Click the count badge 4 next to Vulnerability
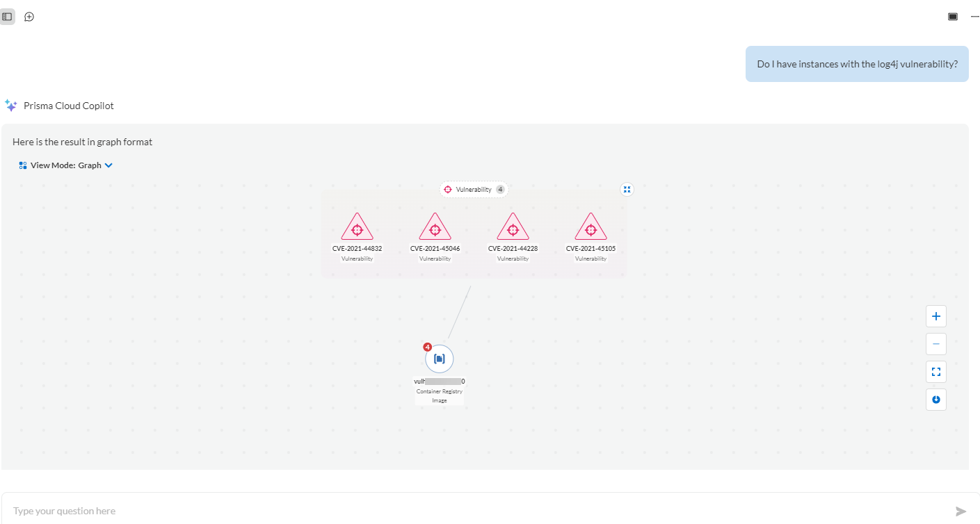The image size is (980, 524). (x=500, y=190)
